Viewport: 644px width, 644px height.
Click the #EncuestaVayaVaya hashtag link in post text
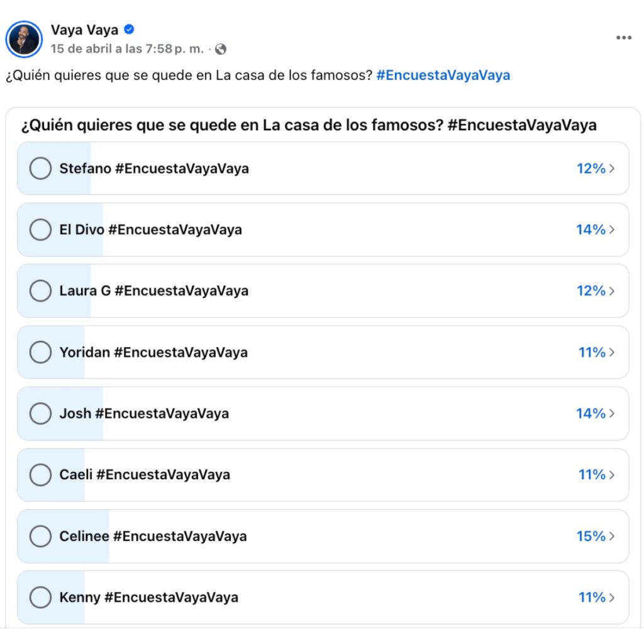443,75
